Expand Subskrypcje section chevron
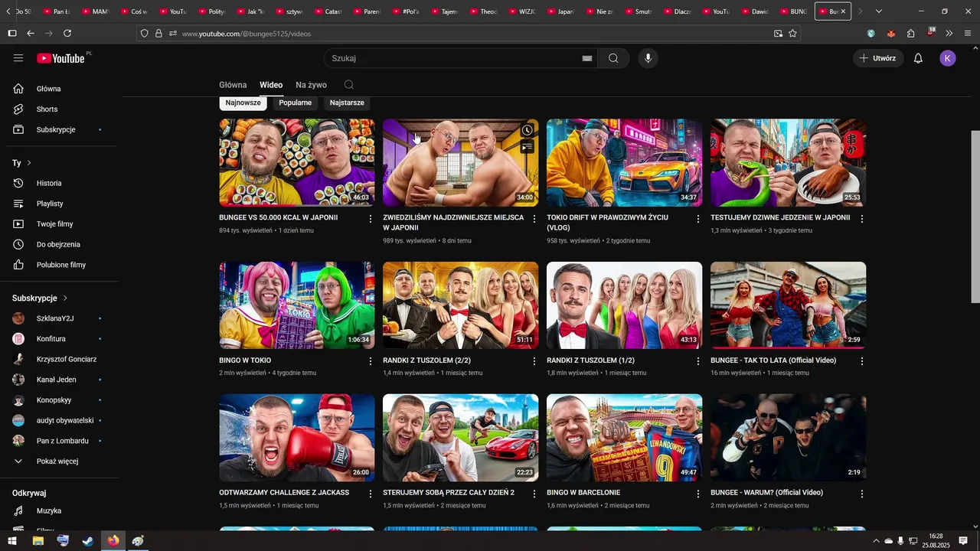Viewport: 980px width, 551px height. pos(65,298)
